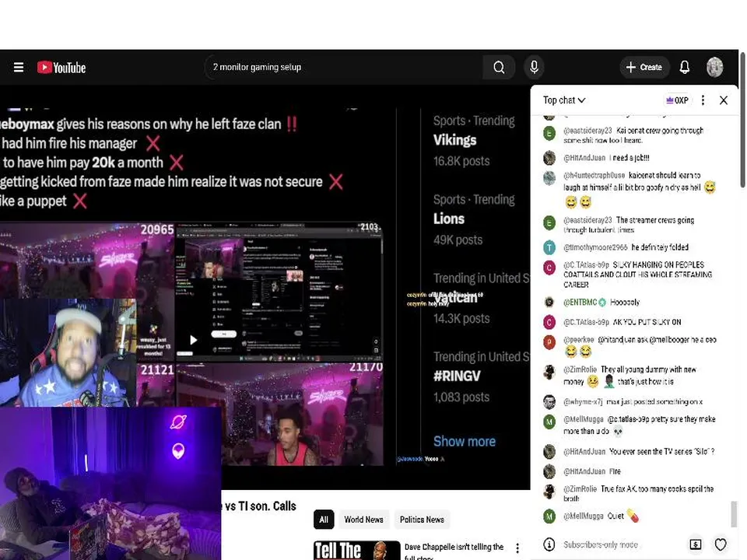Click the search magnifier button

[x=499, y=68]
